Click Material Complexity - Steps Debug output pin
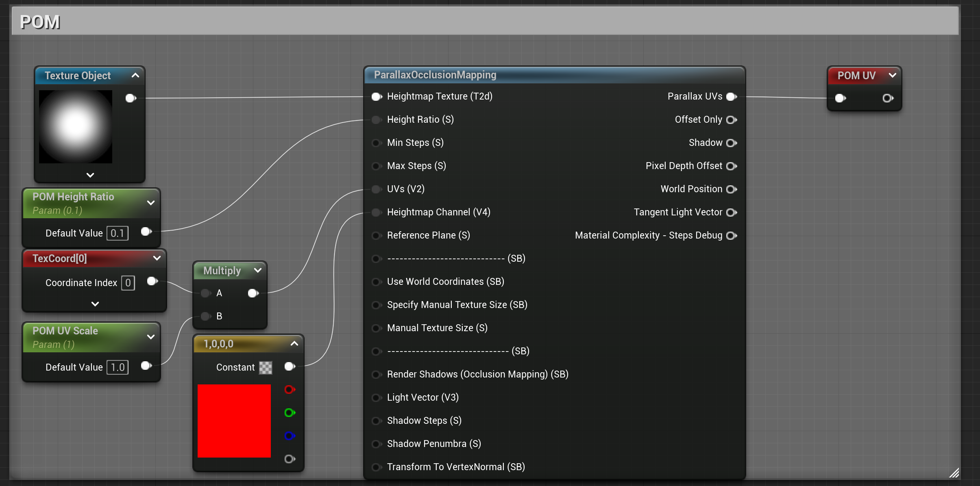The image size is (980, 486). (732, 236)
